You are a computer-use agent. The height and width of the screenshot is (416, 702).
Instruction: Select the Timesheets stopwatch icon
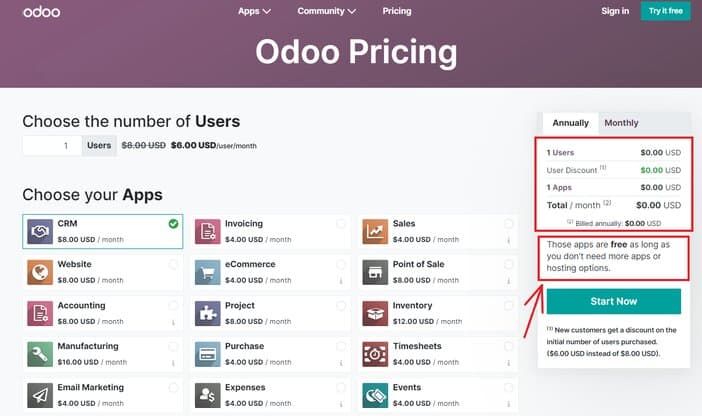375,354
